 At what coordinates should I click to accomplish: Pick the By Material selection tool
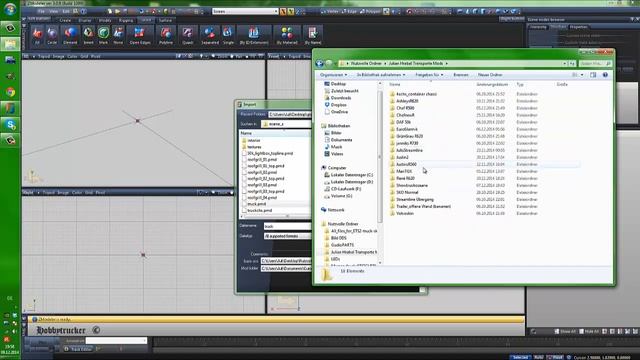[x=287, y=35]
